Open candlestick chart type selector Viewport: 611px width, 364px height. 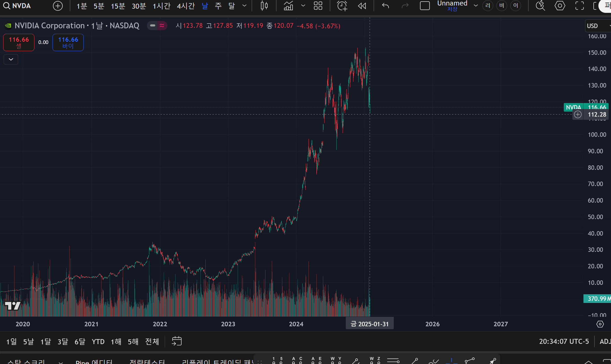tap(264, 6)
